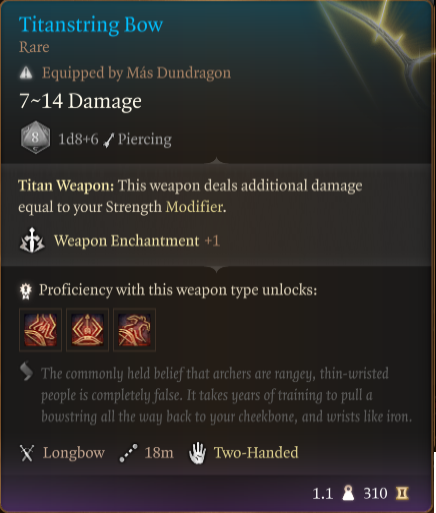436x513 pixels.
Task: Click the Weapon Enchantment +1 label
Action: click(x=137, y=241)
